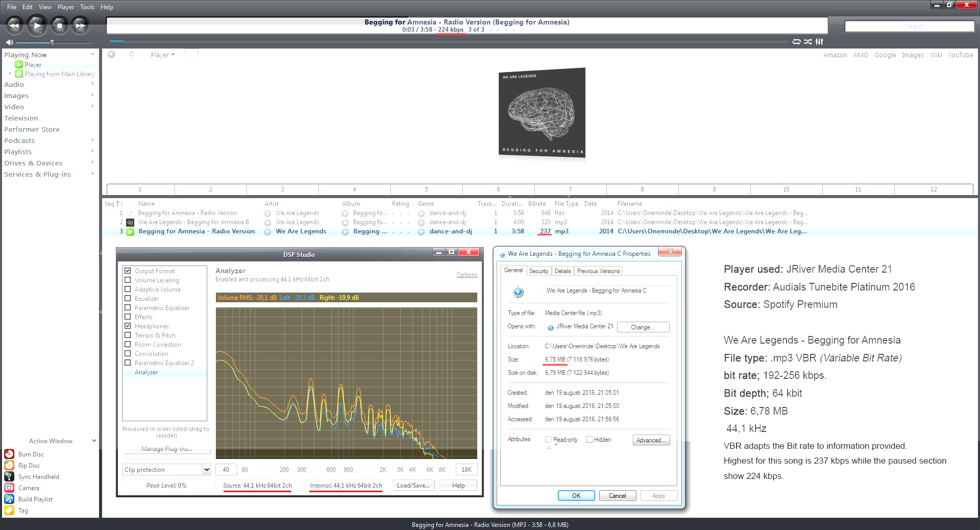This screenshot has width=980, height=530.
Task: Toggle shuffle playback icon
Action: click(x=807, y=42)
